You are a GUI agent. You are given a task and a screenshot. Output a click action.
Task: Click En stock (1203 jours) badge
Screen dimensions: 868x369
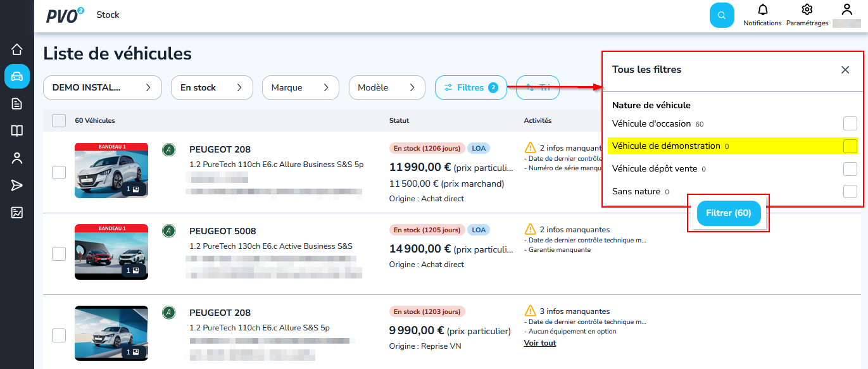tap(427, 311)
